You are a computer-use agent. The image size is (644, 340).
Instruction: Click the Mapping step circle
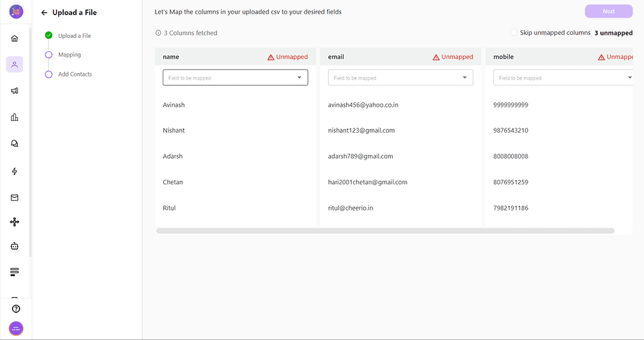click(49, 54)
